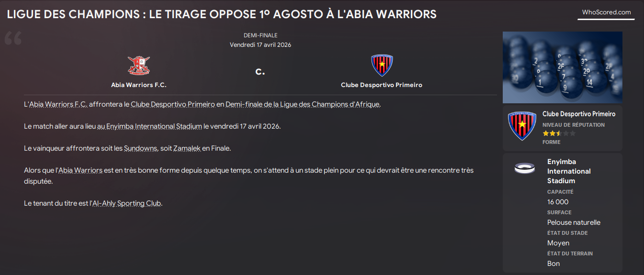Follow the Abia Warriors F.C. link in the first sentence

[x=58, y=104]
